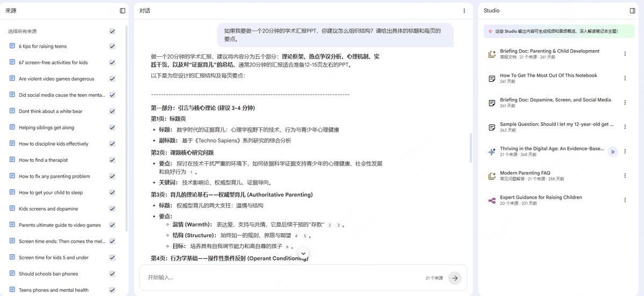
Task: Click the FAQ icon for 'Modern Parenting FAQ'
Action: (492, 176)
